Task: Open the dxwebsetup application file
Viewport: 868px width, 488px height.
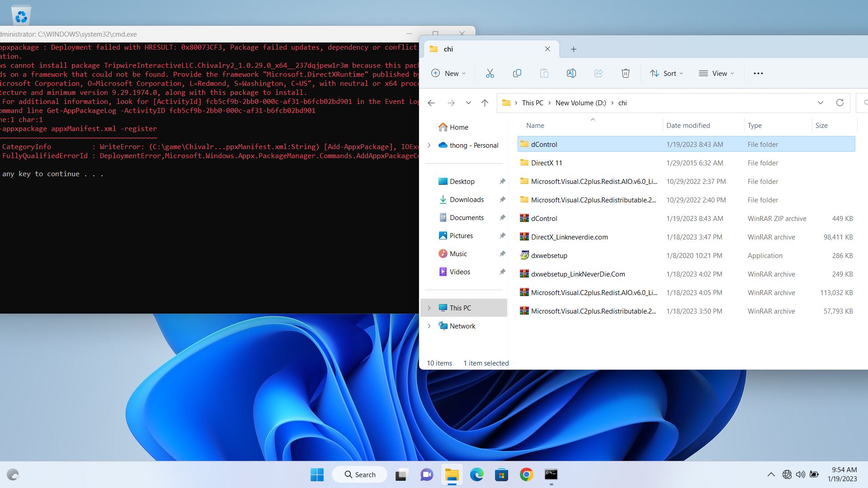Action: click(549, 255)
